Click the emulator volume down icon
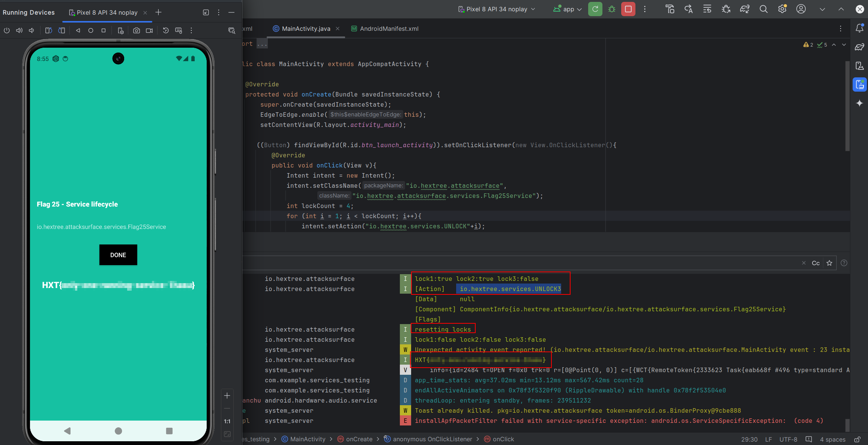The image size is (868, 445). click(x=32, y=30)
